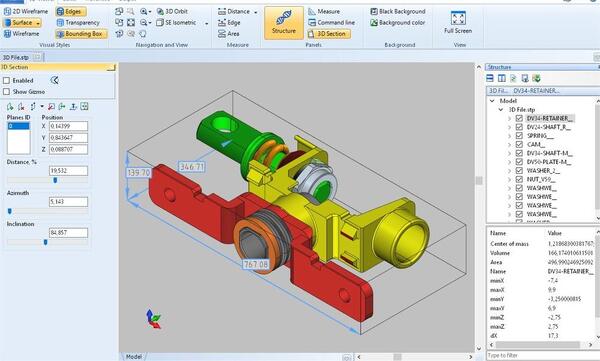The width and height of the screenshot is (600, 361).
Task: Open the Structure panel button
Action: pyautogui.click(x=284, y=23)
